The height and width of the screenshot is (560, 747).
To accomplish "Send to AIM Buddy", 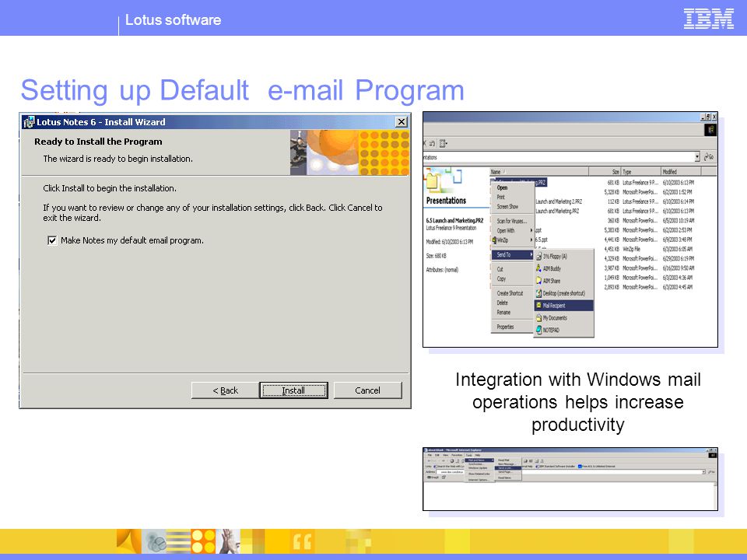I will tap(564, 268).
